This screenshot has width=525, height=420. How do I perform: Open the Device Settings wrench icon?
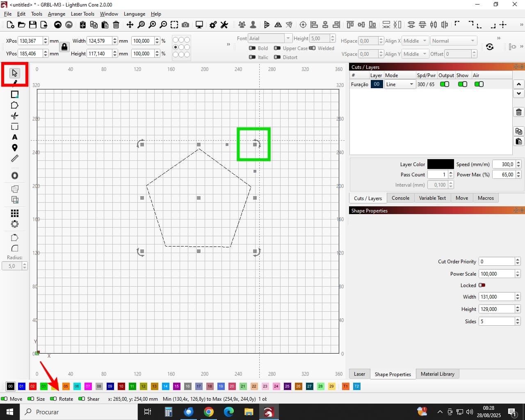pyautogui.click(x=224, y=25)
